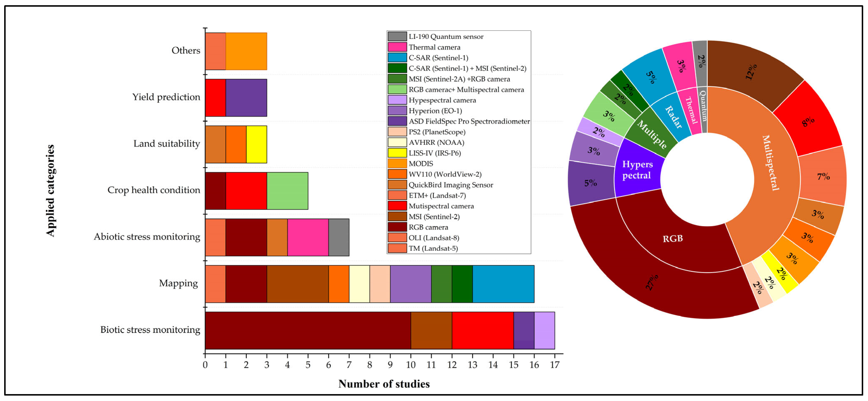Click the yellow segment in Land suitability
This screenshot has width=868, height=401.
[x=256, y=144]
